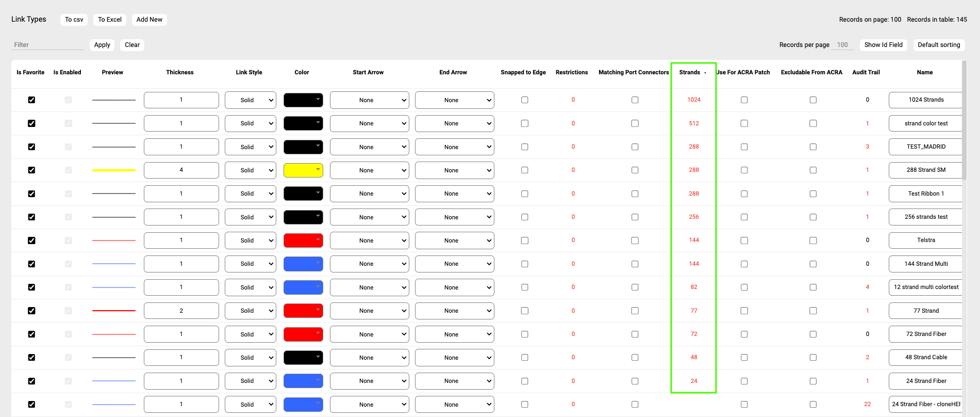Apply the filter
The height and width of the screenshot is (417, 980).
(102, 45)
